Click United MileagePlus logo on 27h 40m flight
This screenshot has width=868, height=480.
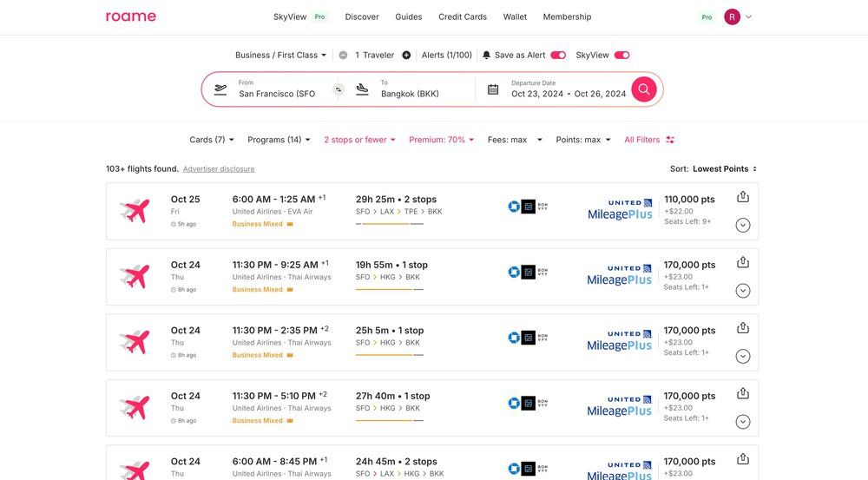pyautogui.click(x=620, y=406)
